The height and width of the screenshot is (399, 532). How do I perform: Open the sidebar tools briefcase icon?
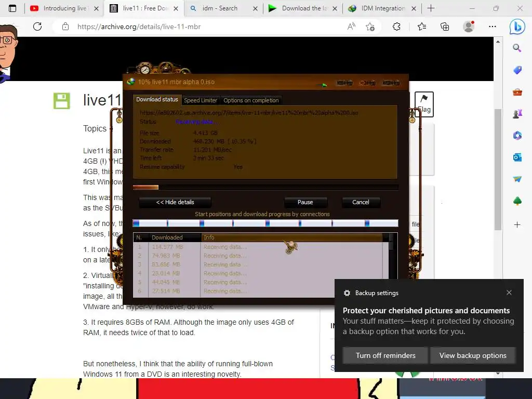(517, 92)
